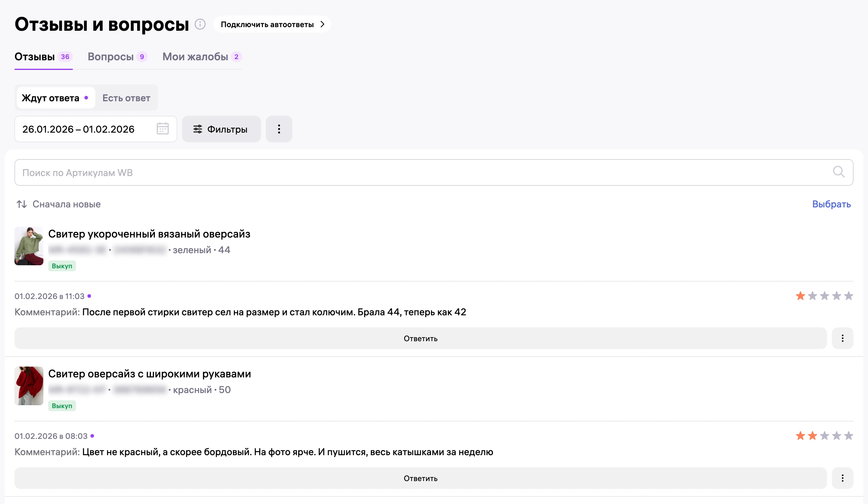The width and height of the screenshot is (868, 504).
Task: Click the comment about the sweater shrinking after washing
Action: (274, 312)
